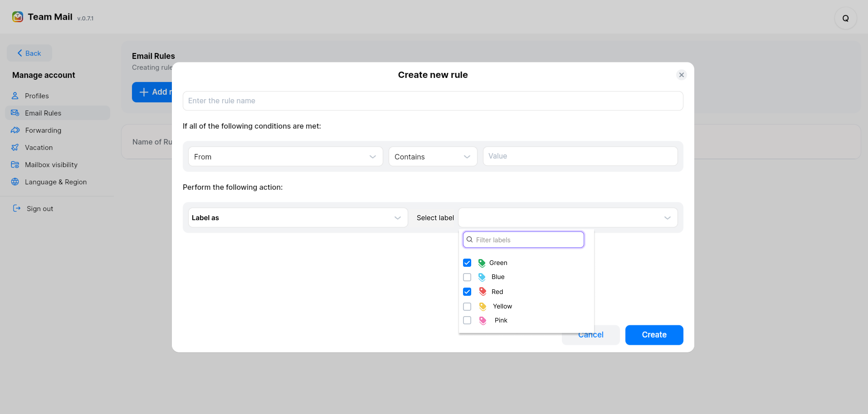Open the From condition field dropdown
This screenshot has width=868, height=414.
[x=285, y=156]
